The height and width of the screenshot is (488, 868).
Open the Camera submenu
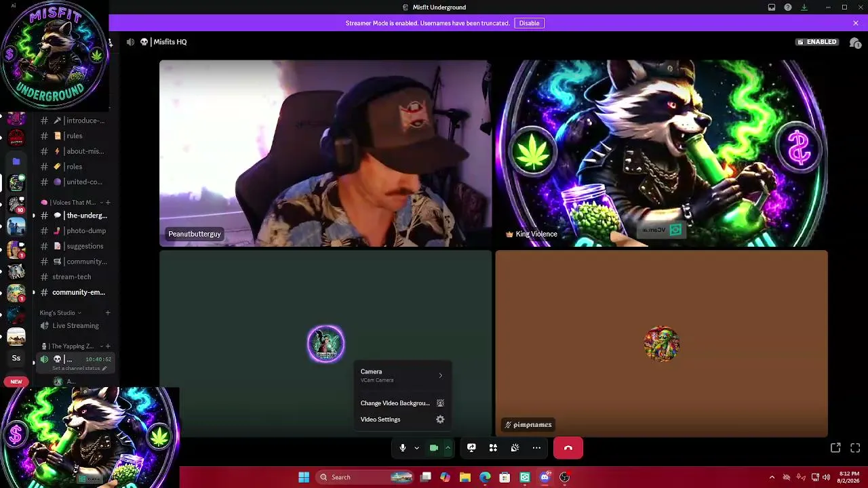[402, 375]
